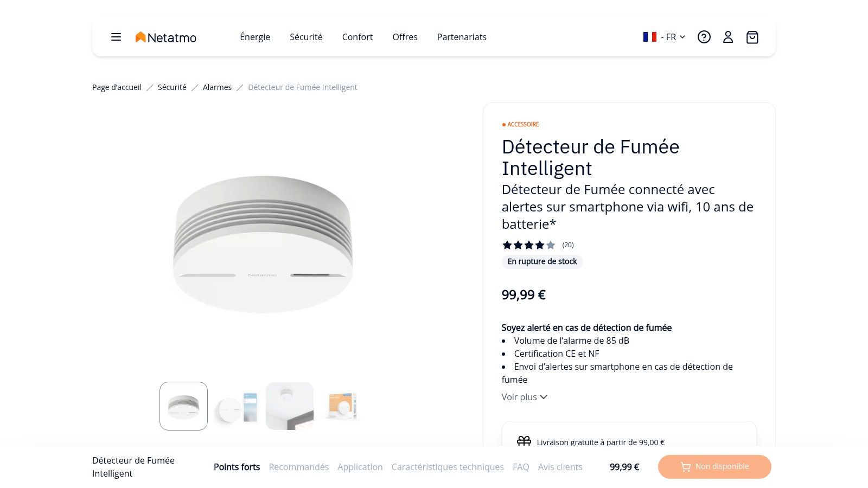This screenshot has width=868, height=488.
Task: Open the help question mark icon
Action: [704, 37]
